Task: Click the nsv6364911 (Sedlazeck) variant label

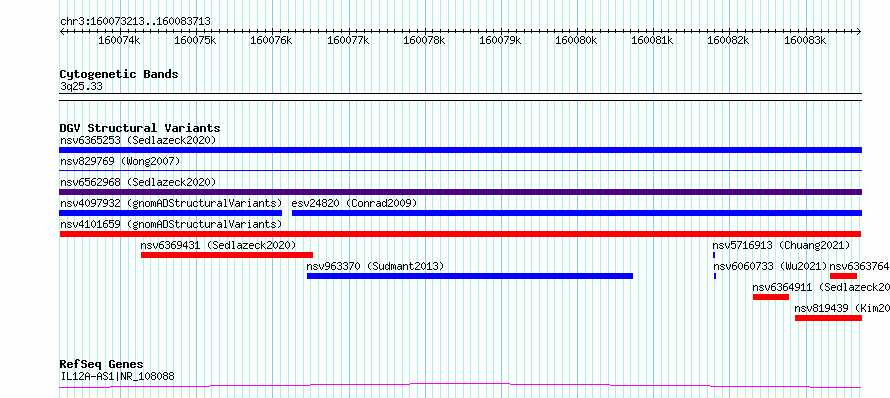Action: (821, 287)
